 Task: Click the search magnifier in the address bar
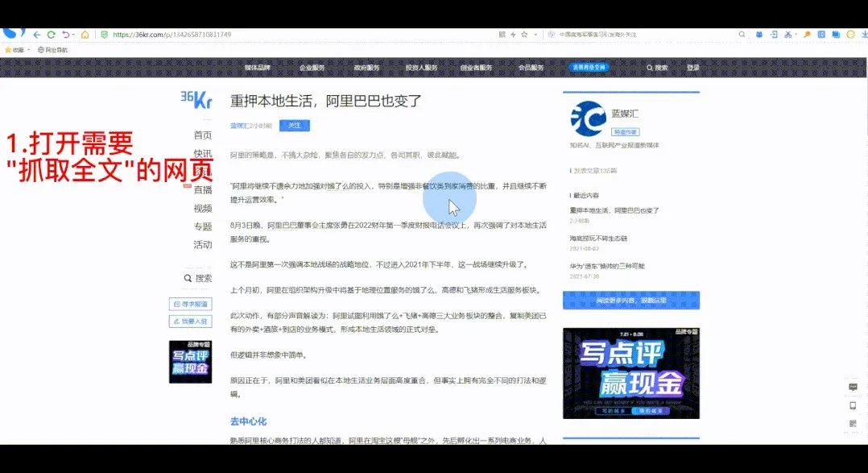tap(742, 35)
